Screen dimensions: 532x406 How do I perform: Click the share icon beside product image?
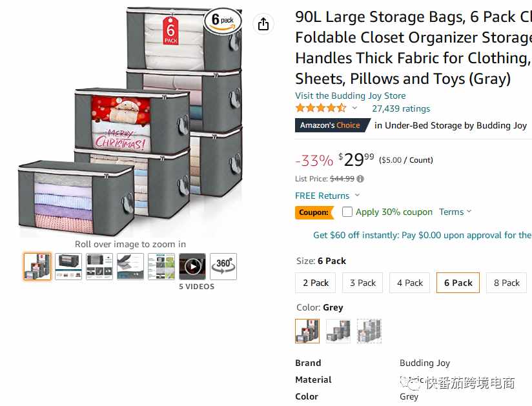263,24
